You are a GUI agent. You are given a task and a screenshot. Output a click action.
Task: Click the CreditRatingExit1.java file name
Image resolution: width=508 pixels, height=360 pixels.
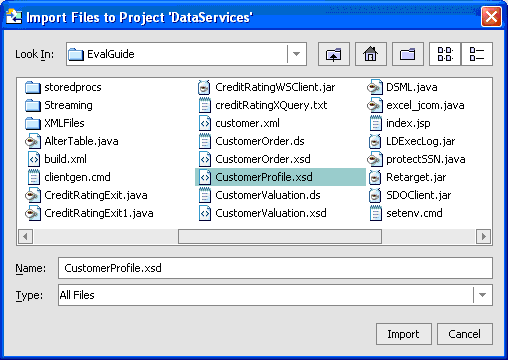pyautogui.click(x=99, y=213)
